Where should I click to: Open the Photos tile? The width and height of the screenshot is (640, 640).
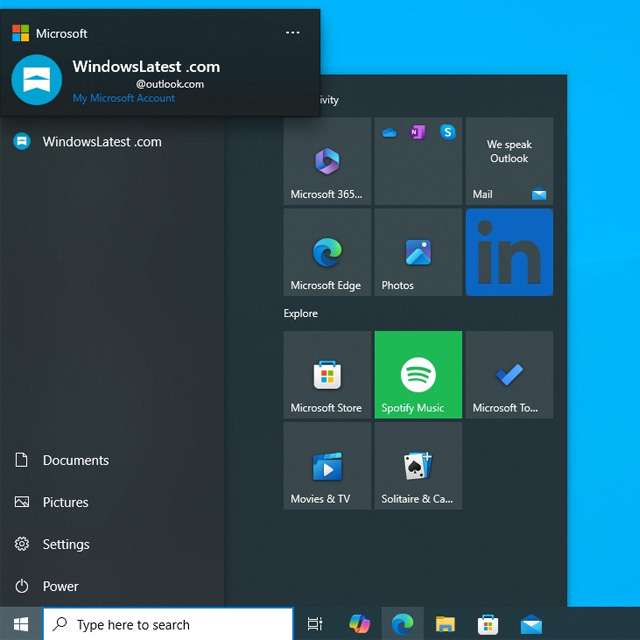[x=418, y=252]
